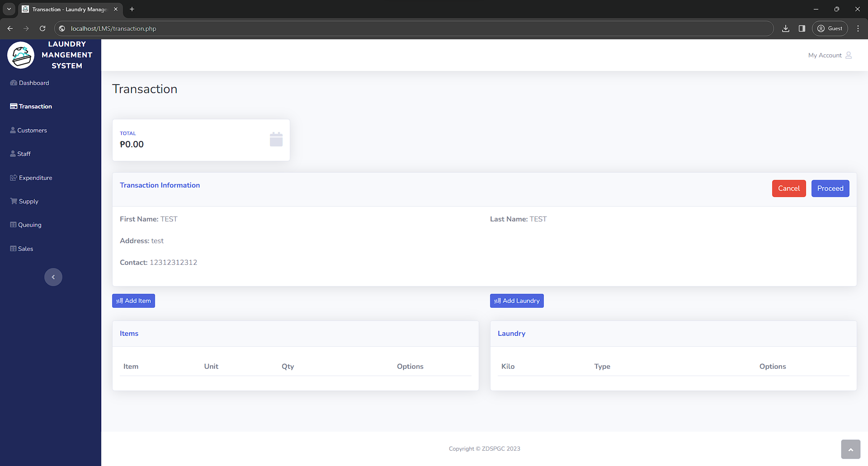Open the browser three-dot menu
Viewport: 868px width, 466px height.
[858, 28]
